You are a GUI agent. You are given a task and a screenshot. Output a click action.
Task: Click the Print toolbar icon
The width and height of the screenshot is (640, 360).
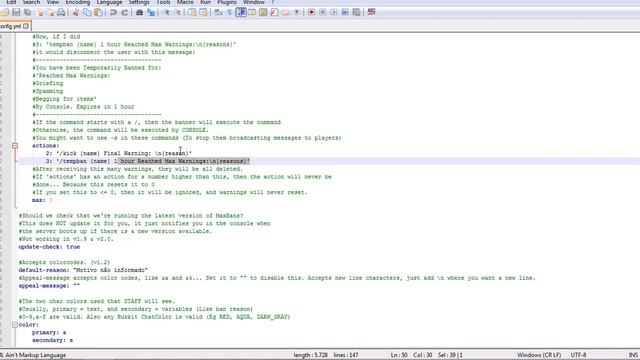coord(61,12)
